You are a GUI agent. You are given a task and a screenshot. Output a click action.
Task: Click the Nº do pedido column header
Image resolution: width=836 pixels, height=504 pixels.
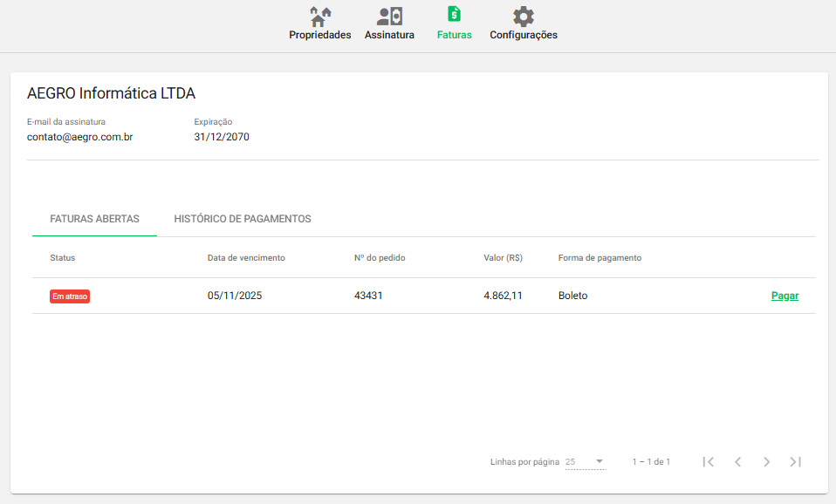(380, 258)
